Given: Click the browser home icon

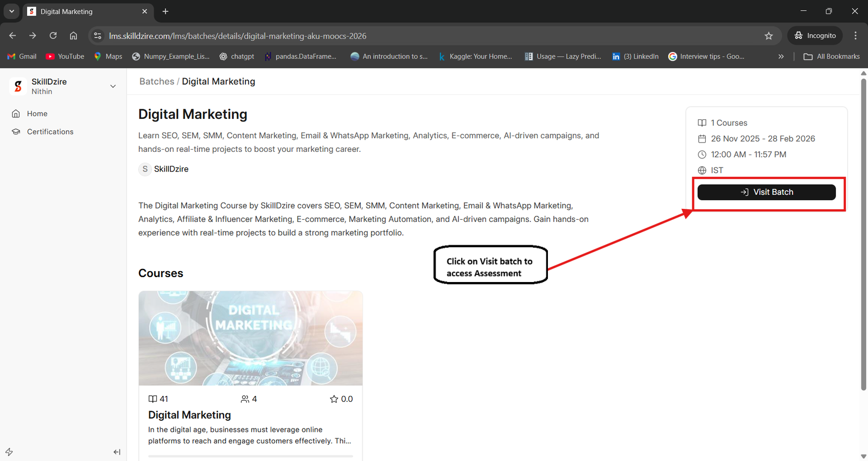Looking at the screenshot, I should click(x=73, y=36).
